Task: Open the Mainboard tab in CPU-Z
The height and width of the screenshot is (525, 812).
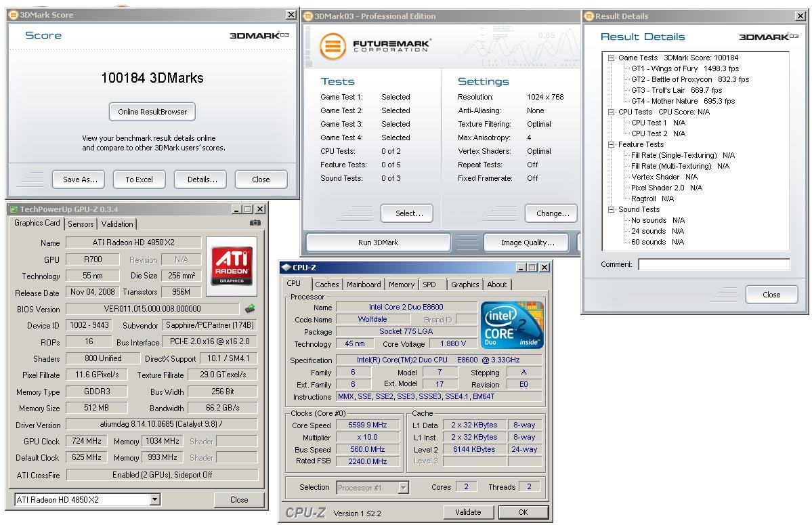Action: tap(364, 285)
